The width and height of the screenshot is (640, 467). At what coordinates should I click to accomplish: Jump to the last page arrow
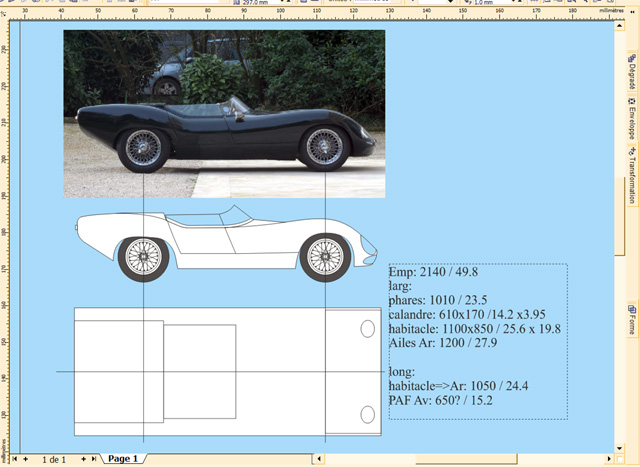click(x=95, y=459)
